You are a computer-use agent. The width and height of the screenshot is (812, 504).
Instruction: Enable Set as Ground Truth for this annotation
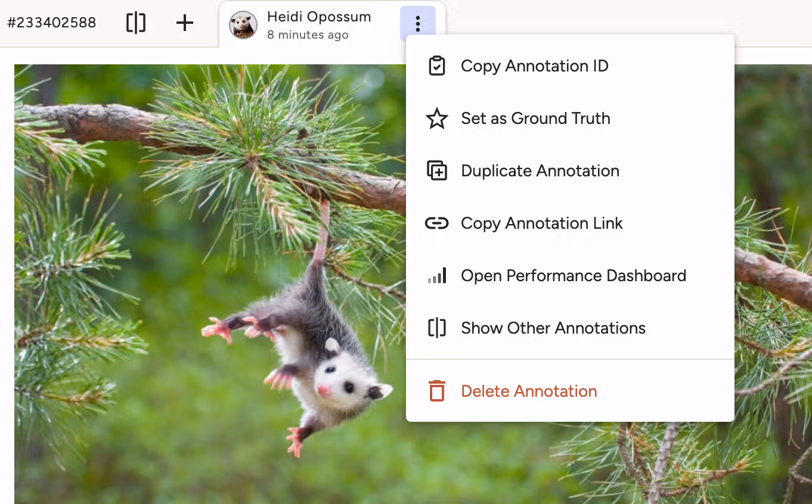[535, 119]
